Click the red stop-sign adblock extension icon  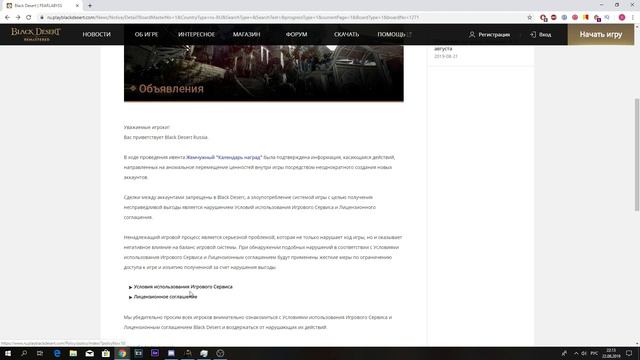click(x=554, y=18)
